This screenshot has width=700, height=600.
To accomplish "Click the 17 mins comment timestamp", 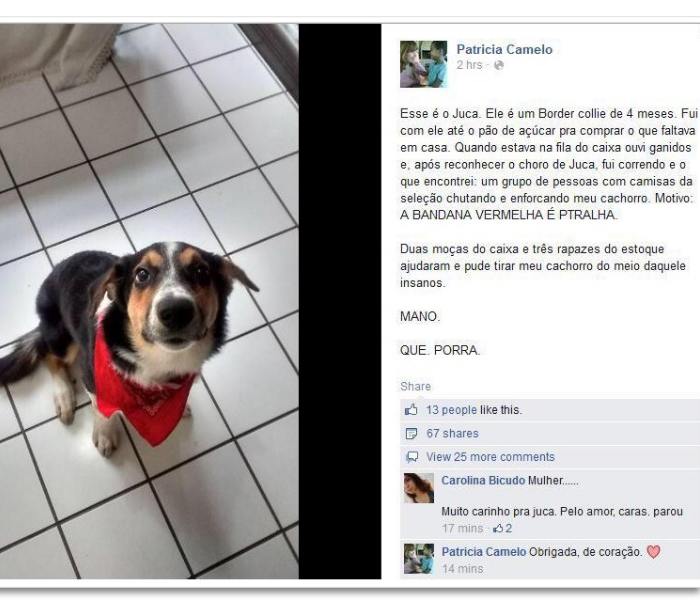I will click(x=462, y=529).
